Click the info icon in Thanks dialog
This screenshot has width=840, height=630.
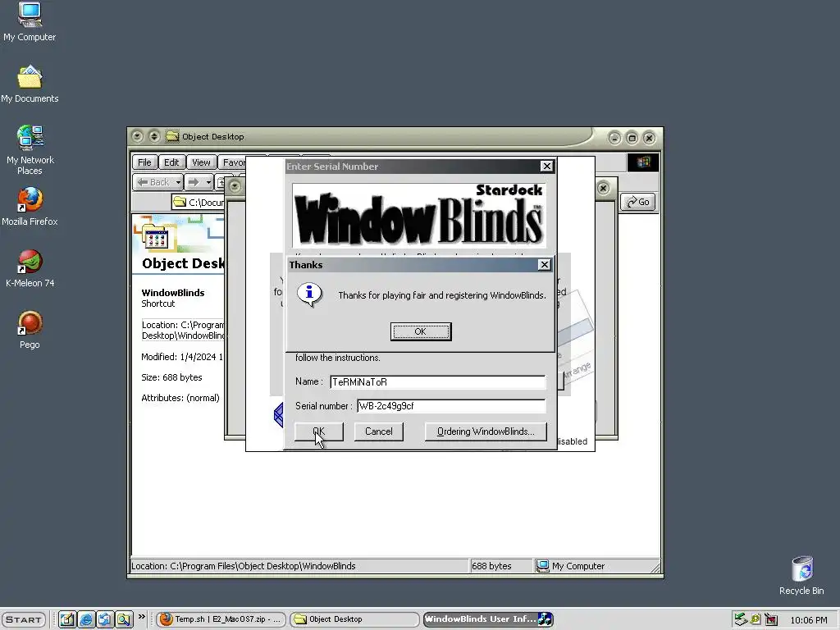309,294
